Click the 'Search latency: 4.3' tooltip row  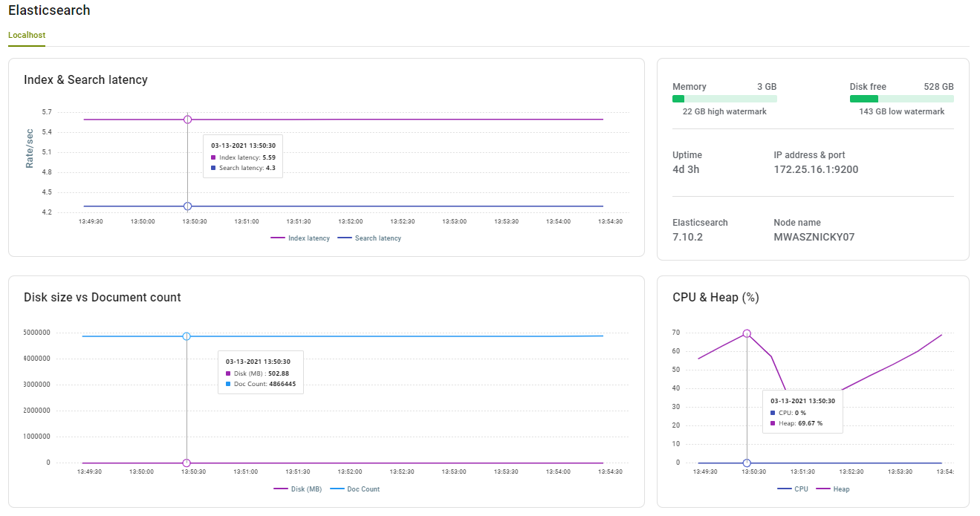[x=243, y=169]
